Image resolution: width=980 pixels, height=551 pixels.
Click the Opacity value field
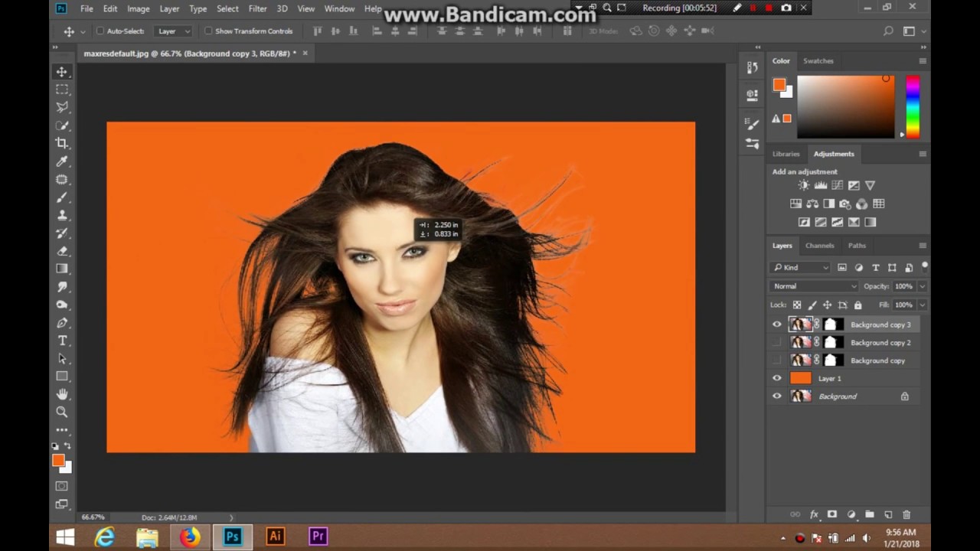[x=904, y=286]
